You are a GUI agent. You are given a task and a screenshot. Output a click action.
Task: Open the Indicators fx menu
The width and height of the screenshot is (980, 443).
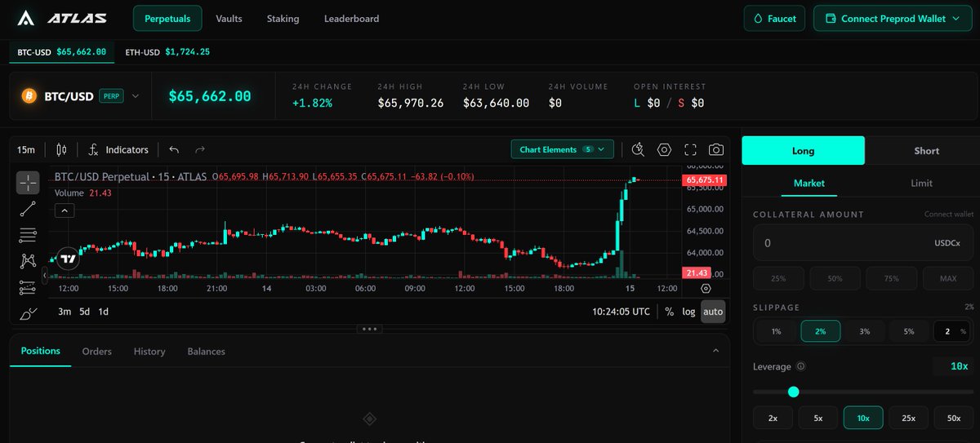click(x=118, y=149)
